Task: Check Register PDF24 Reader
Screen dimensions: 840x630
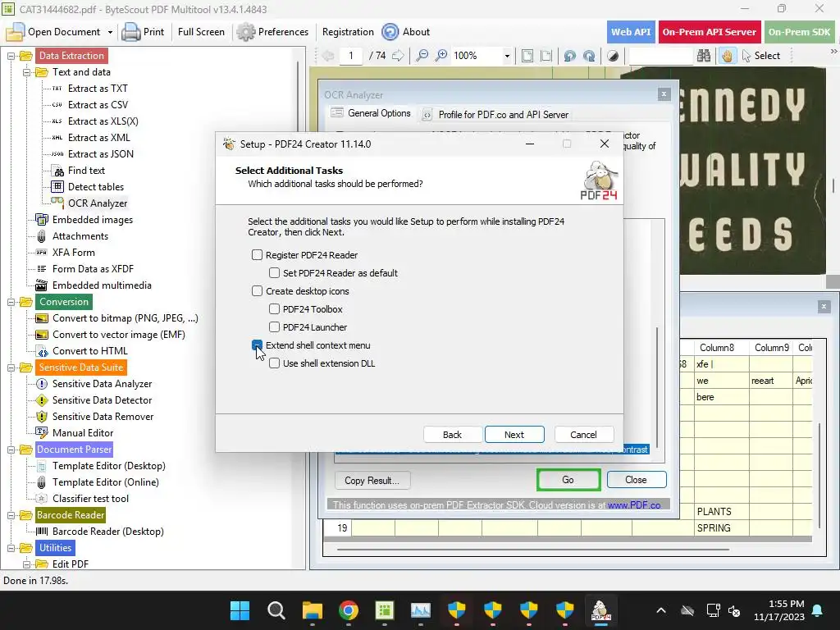Action: (257, 255)
